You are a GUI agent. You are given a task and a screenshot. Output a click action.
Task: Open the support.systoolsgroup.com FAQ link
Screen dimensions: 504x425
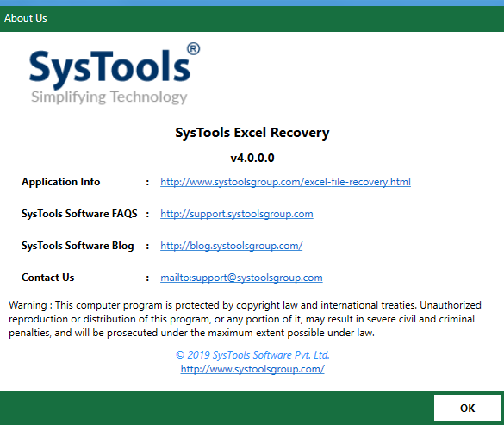point(237,214)
